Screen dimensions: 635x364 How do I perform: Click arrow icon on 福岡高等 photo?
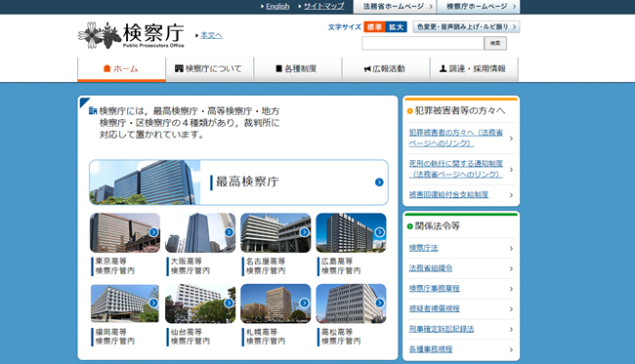coord(153,303)
